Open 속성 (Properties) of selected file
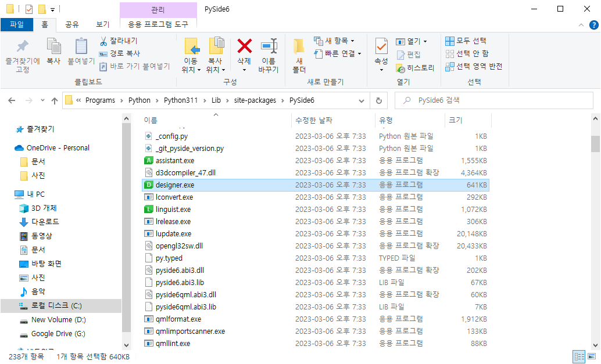The height and width of the screenshot is (364, 601). [x=381, y=55]
